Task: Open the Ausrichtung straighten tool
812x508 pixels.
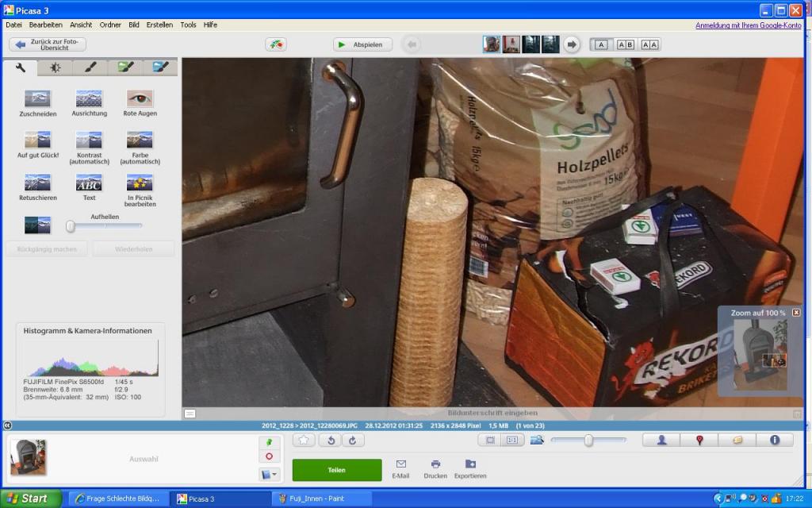Action: click(89, 103)
